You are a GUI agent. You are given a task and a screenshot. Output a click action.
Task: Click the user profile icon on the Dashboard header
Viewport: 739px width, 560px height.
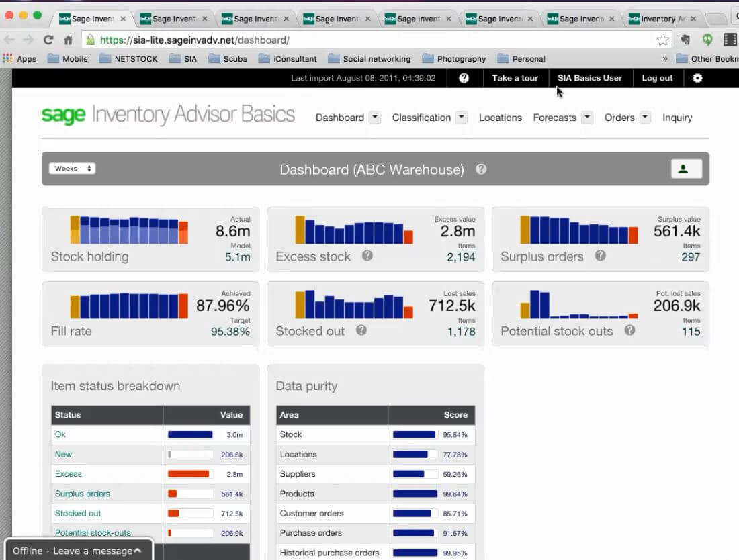[685, 169]
